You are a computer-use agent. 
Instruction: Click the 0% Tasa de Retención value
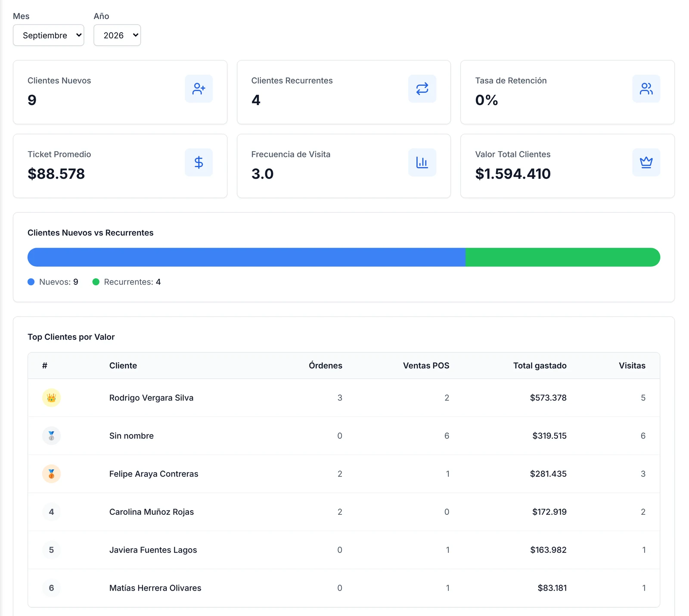point(487,100)
